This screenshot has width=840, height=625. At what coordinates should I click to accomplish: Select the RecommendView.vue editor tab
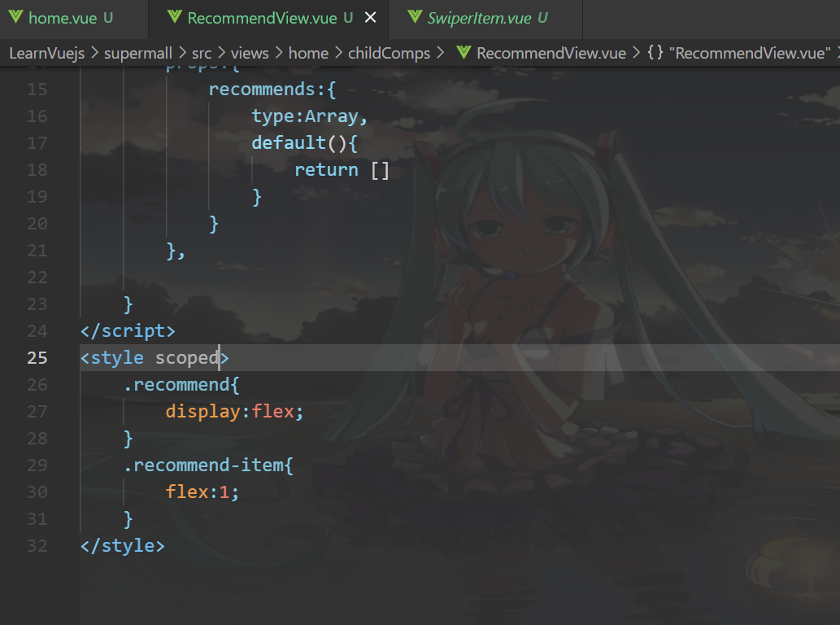[269, 18]
